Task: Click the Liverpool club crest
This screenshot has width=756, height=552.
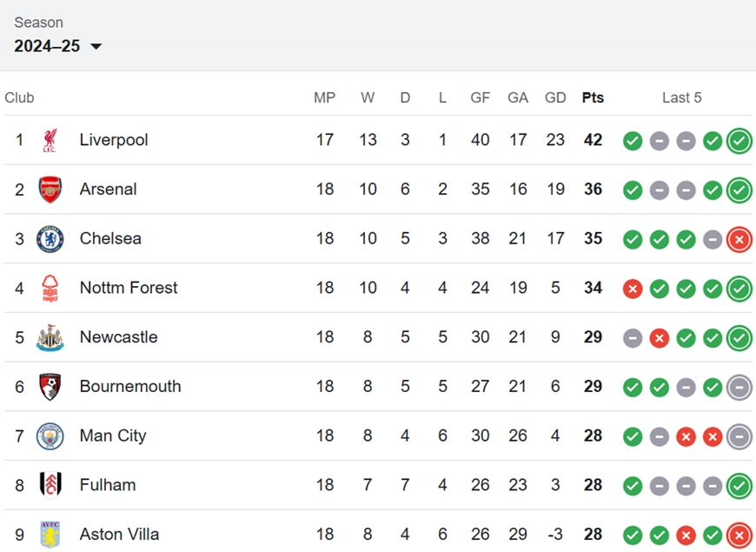Action: point(50,140)
